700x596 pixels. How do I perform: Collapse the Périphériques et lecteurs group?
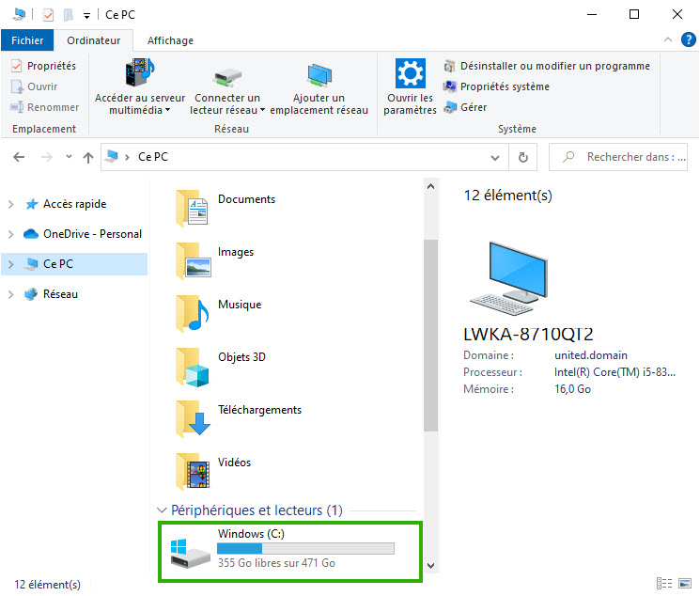click(162, 510)
